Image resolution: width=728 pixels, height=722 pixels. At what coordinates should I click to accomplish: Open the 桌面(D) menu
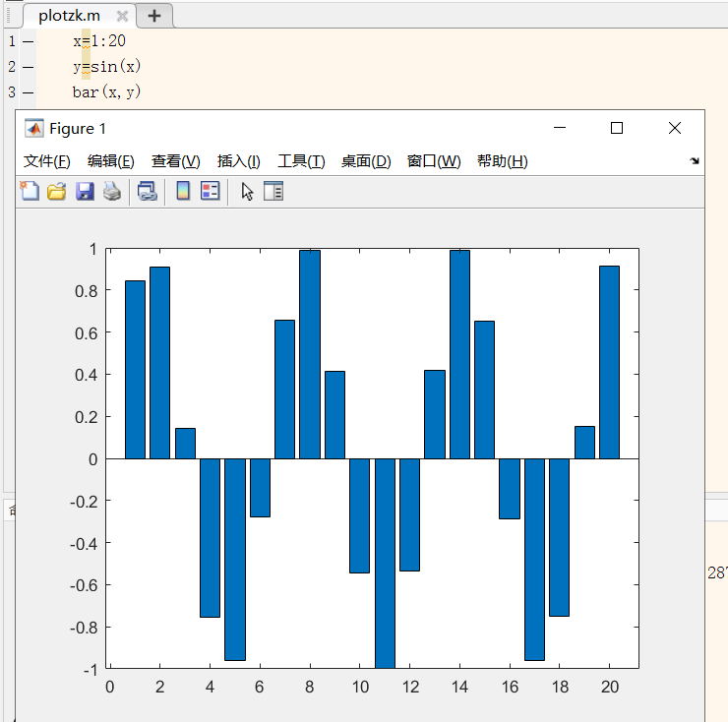point(366,161)
